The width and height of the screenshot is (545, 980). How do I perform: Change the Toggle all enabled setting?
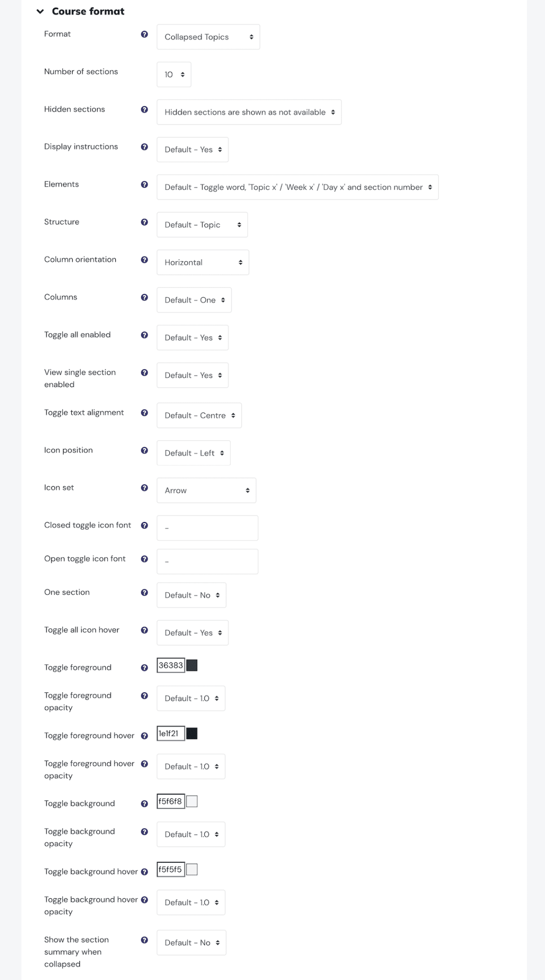[192, 338]
